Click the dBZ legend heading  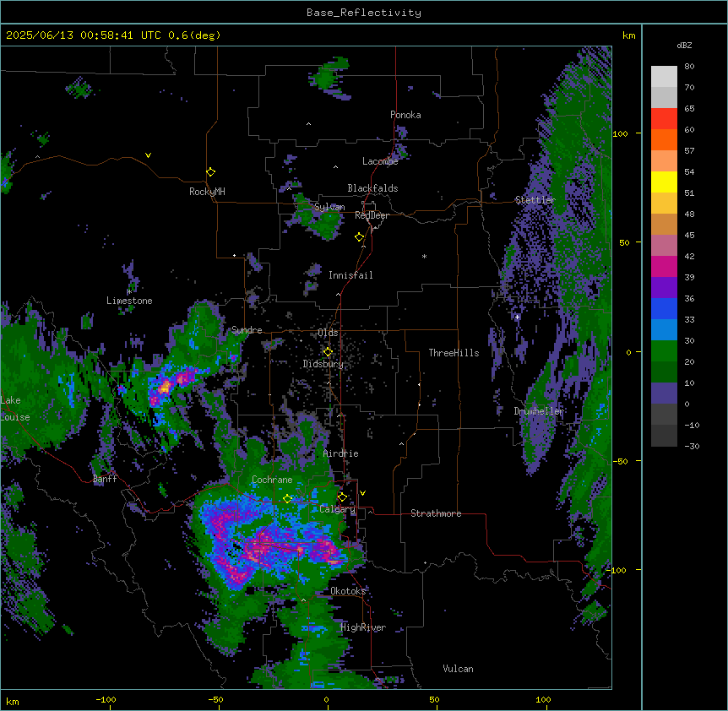point(684,46)
